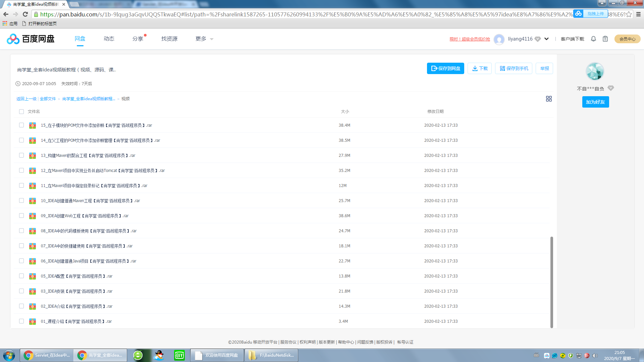Open 02_IDEA介绍 rar file
The height and width of the screenshot is (362, 644).
coord(76,306)
